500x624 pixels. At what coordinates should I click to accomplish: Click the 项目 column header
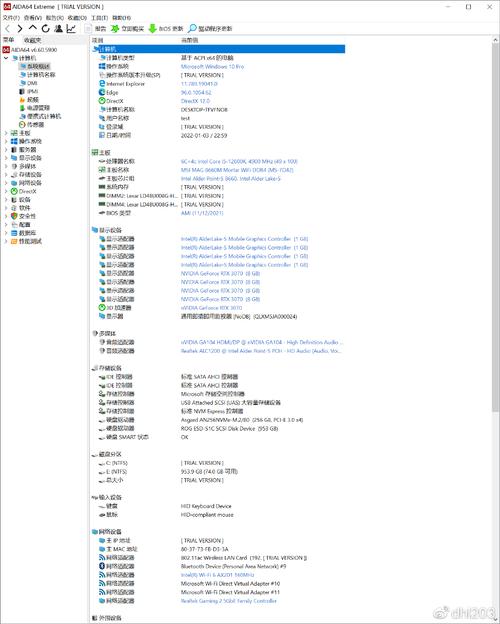[98, 40]
